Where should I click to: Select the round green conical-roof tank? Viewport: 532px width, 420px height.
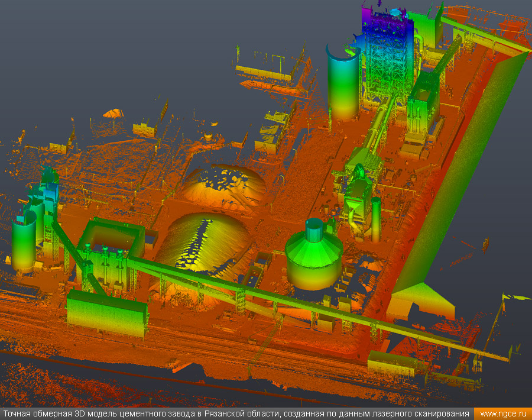[314, 254]
